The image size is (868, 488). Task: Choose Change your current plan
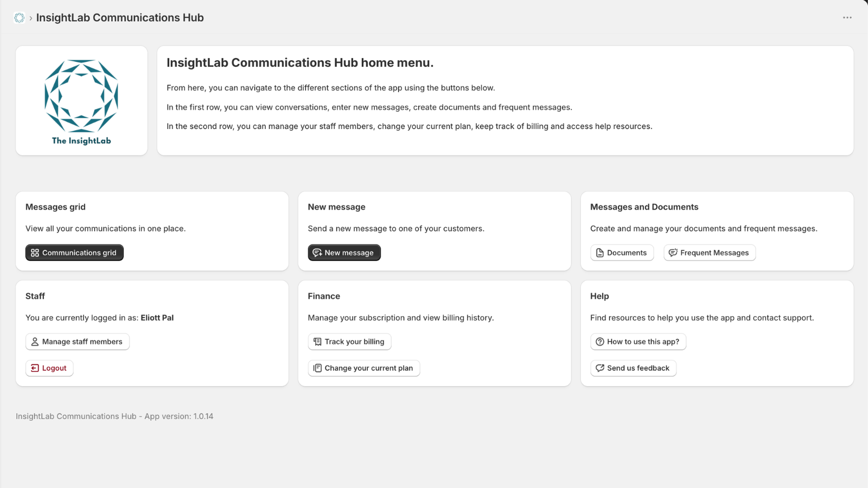364,368
